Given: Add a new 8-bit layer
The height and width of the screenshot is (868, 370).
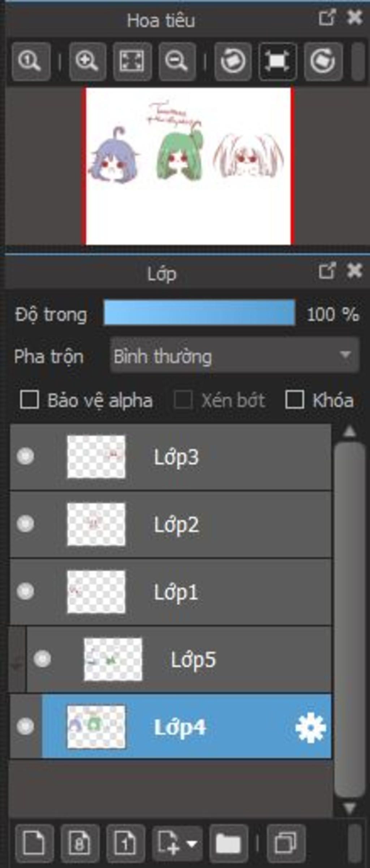Looking at the screenshot, I should tap(80, 843).
